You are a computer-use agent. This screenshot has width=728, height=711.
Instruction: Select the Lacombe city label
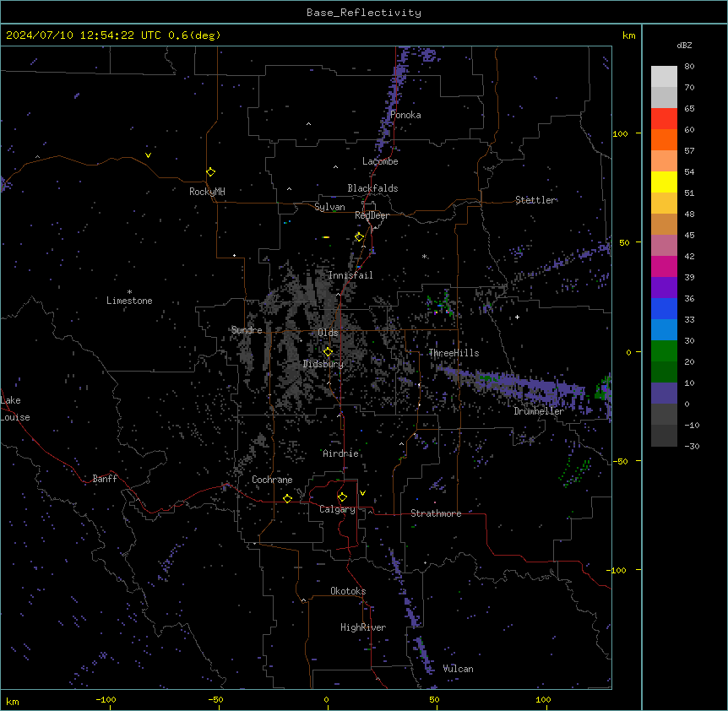380,161
